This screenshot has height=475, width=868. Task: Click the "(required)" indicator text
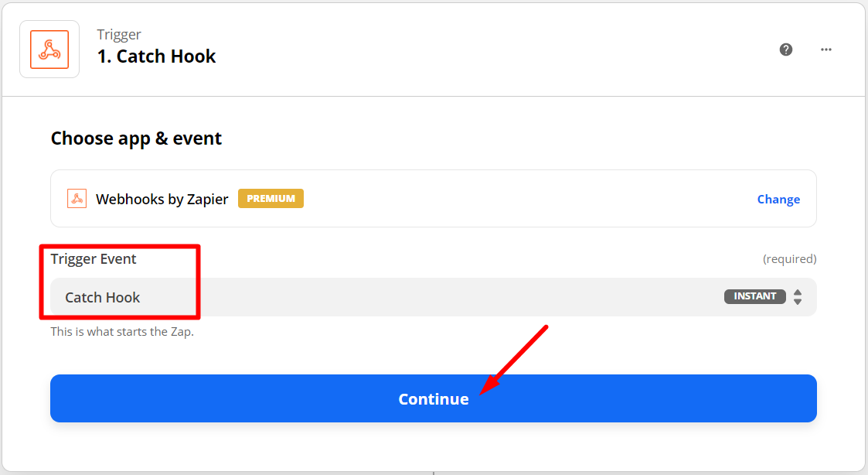point(789,259)
